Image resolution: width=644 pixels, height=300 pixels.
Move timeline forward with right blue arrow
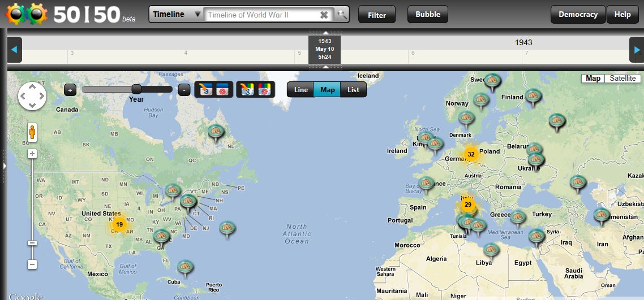(x=637, y=50)
